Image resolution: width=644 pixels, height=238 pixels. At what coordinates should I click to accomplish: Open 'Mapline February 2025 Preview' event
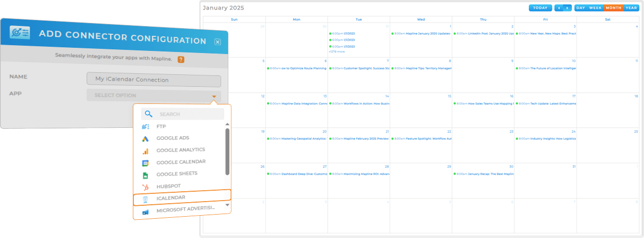[359, 139]
